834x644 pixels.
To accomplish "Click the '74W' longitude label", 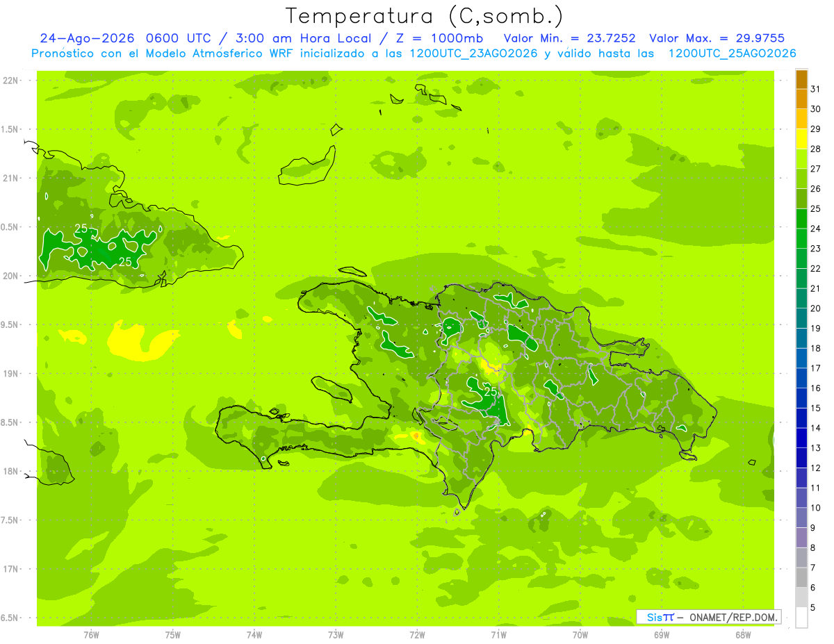I will (254, 635).
